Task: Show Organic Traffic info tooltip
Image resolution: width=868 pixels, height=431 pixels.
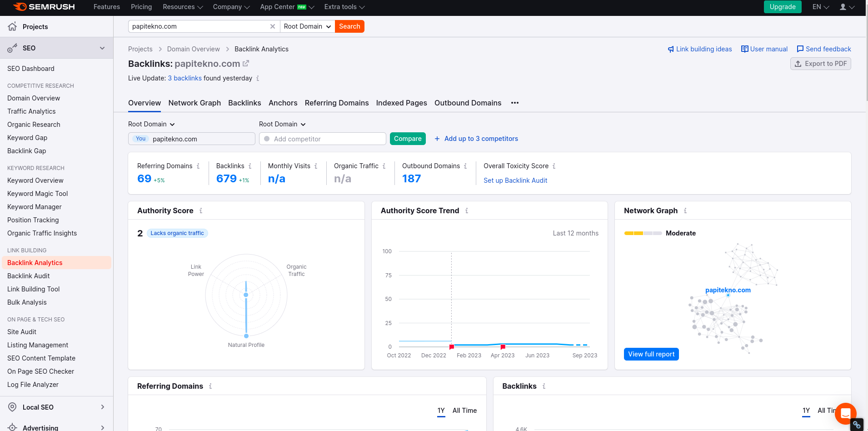Action: point(384,166)
